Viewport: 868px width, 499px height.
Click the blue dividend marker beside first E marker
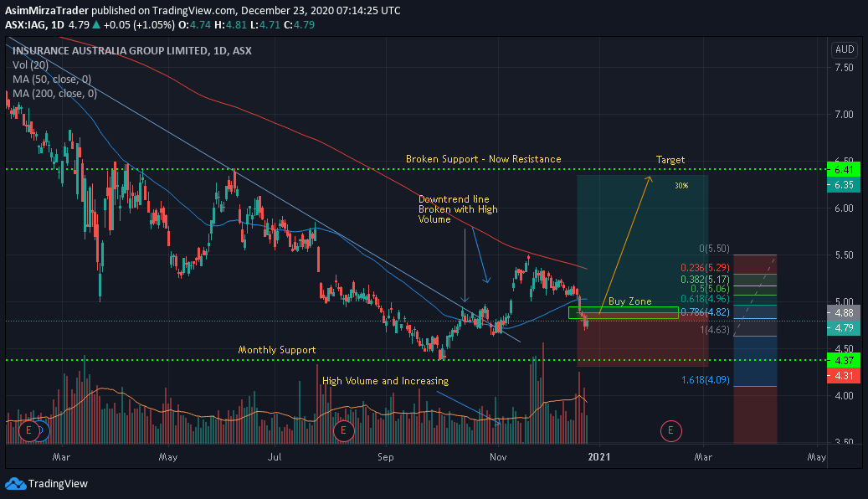tap(44, 430)
